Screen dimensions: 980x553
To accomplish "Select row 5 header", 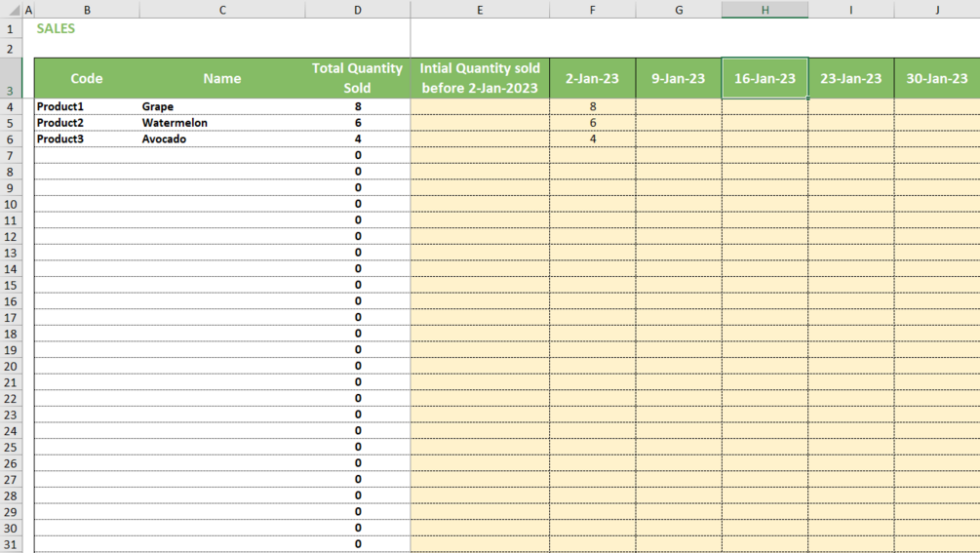I will (11, 123).
